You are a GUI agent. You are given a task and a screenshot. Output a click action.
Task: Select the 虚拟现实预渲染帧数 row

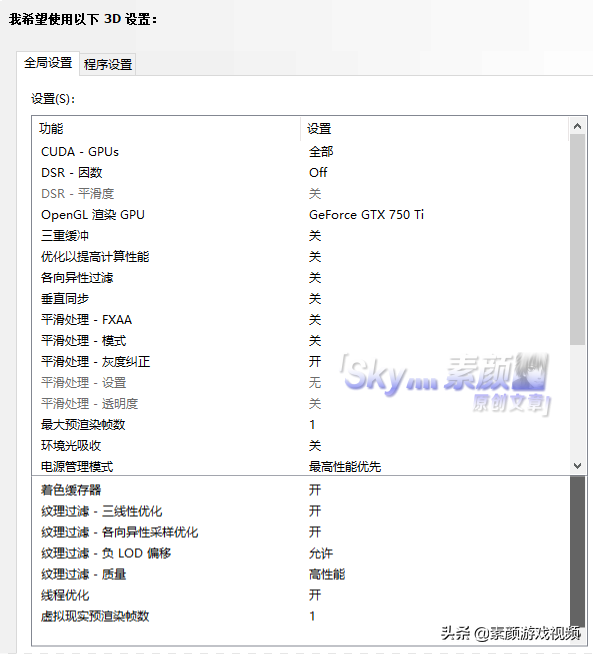pos(301,616)
